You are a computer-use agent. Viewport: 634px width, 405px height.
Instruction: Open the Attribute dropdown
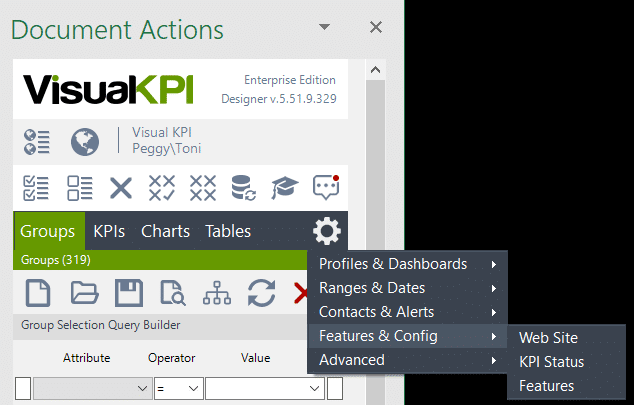(x=91, y=388)
